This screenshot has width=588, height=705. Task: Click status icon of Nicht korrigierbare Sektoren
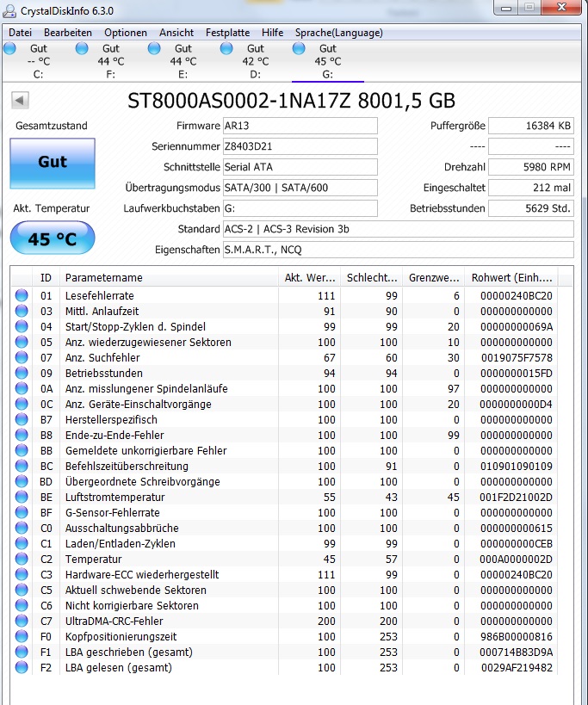pyautogui.click(x=22, y=606)
